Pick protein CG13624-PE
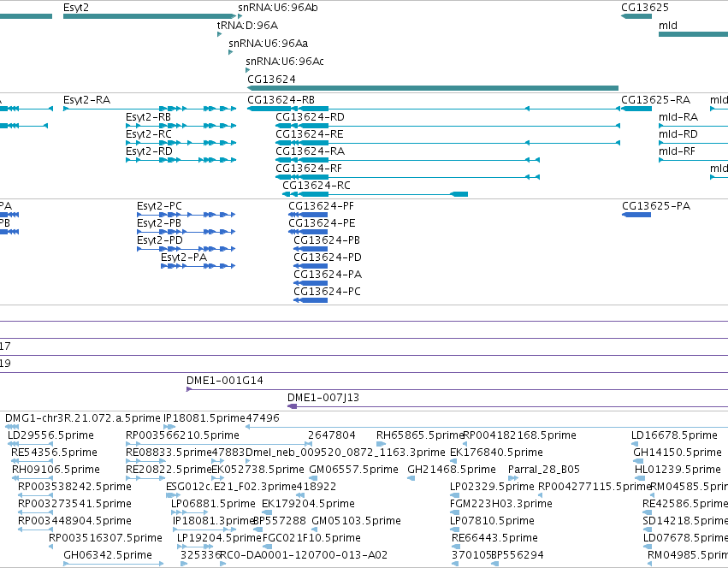This screenshot has width=728, height=568. tap(322, 223)
